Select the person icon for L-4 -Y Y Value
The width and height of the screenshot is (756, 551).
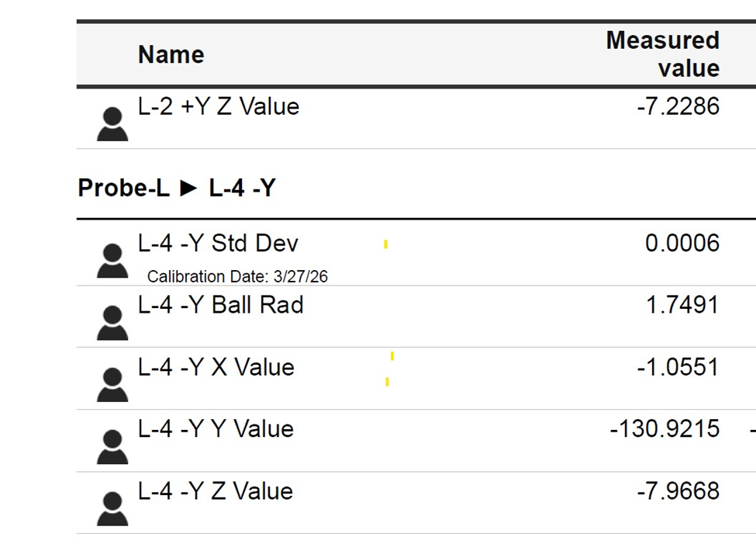112,447
